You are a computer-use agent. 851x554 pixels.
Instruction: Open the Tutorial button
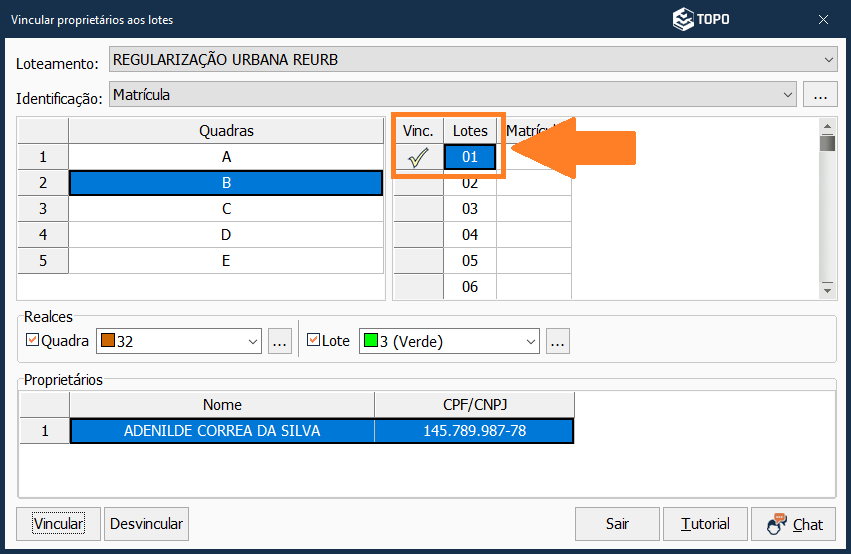(705, 524)
